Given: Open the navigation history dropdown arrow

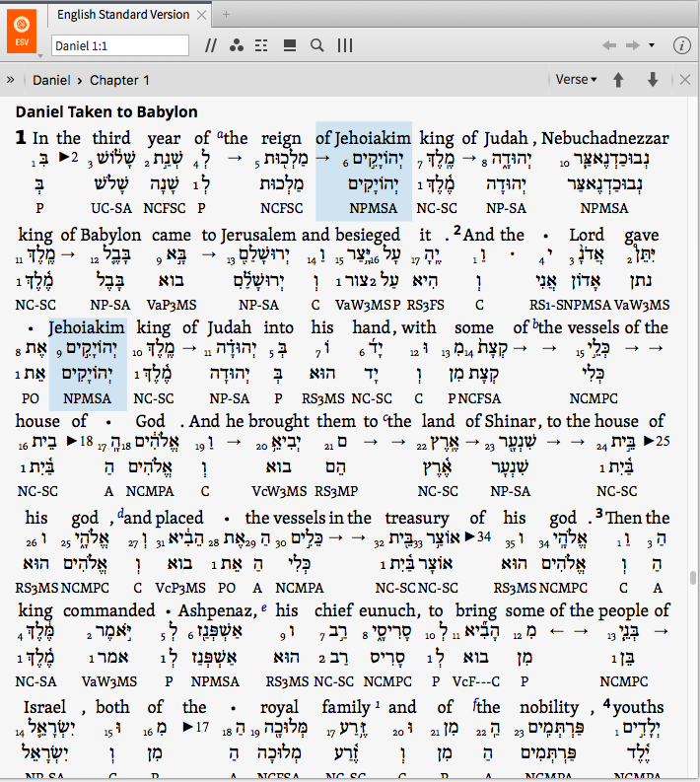Looking at the screenshot, I should point(651,45).
